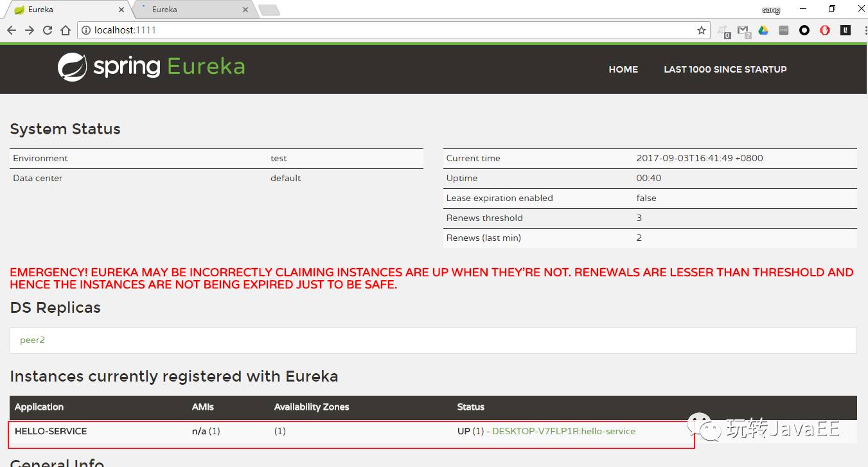Viewport: 868px width, 467px height.
Task: Click Instances currently registered with Eureka heading
Action: [x=174, y=376]
